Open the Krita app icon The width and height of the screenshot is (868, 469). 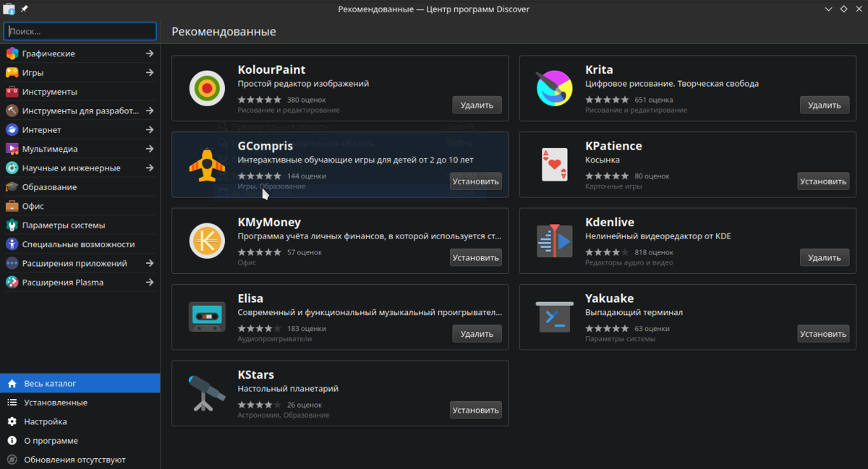(554, 88)
